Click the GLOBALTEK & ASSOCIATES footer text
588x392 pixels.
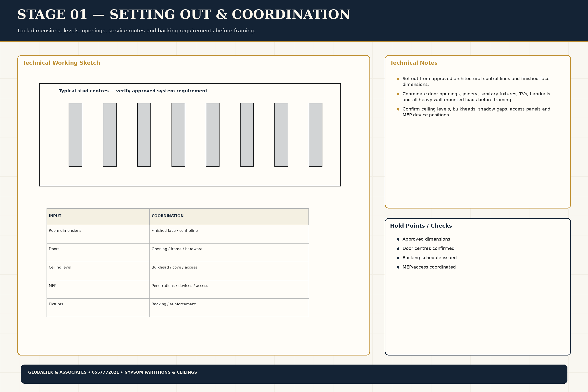pyautogui.click(x=112, y=372)
